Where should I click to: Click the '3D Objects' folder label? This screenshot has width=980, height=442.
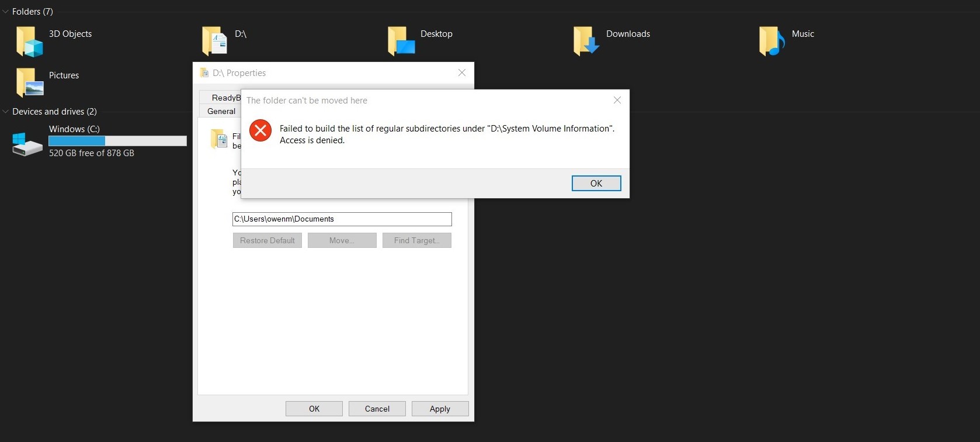pyautogui.click(x=70, y=34)
